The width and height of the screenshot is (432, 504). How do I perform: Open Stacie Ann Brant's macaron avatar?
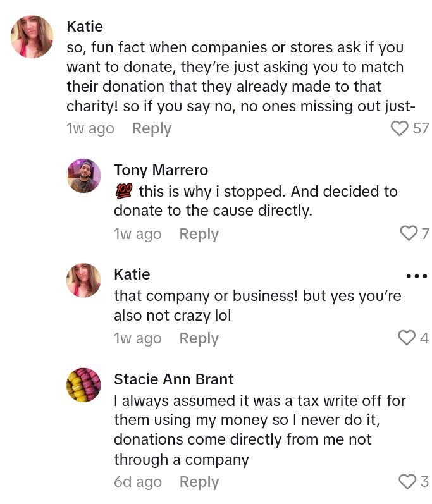point(83,385)
